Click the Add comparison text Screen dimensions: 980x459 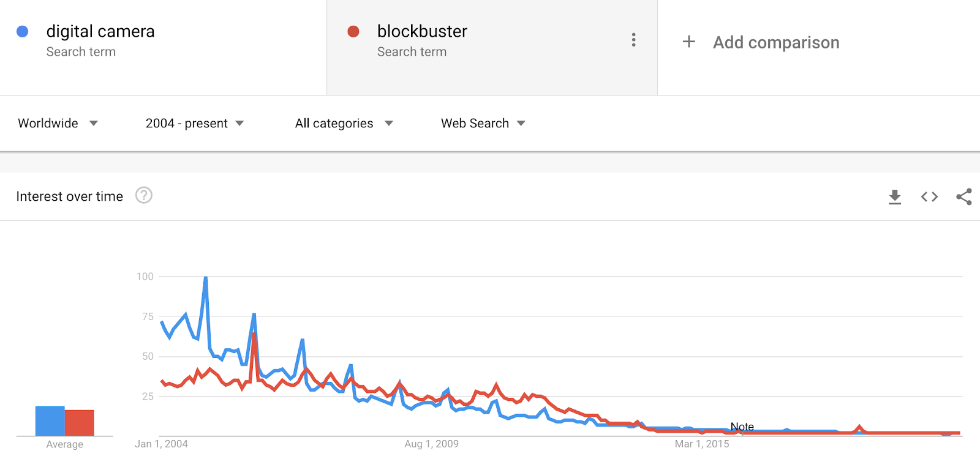pos(776,42)
